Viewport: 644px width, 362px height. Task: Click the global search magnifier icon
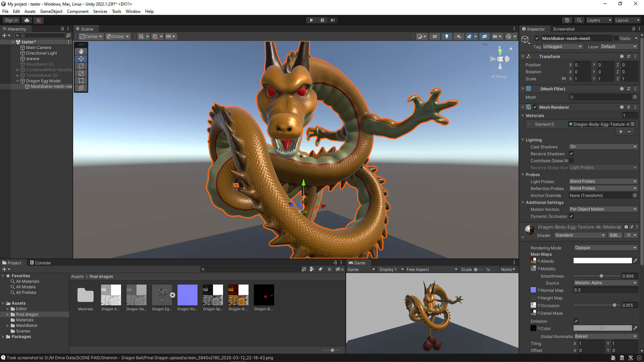click(x=579, y=20)
